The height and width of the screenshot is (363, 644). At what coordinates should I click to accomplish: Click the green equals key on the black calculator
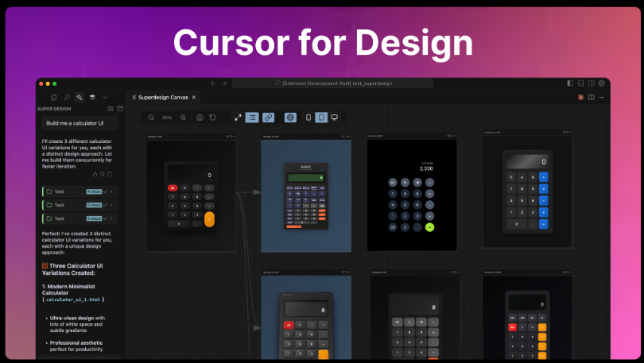coord(429,227)
